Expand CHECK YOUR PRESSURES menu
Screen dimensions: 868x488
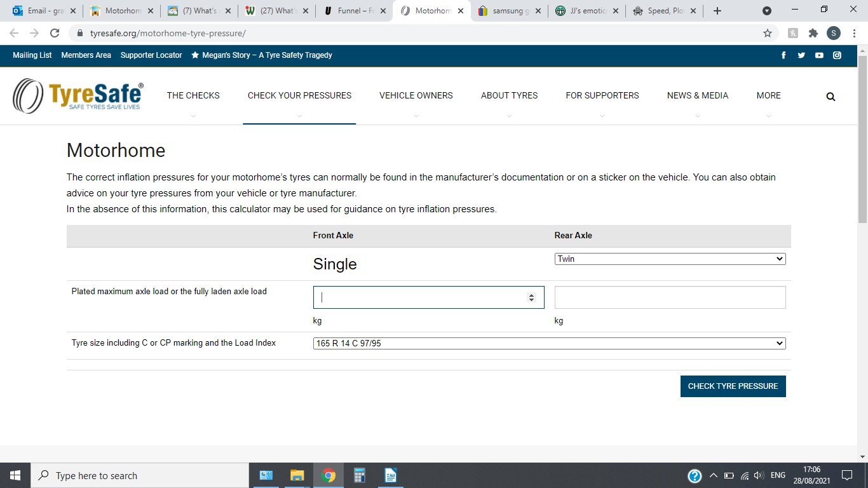click(299, 95)
